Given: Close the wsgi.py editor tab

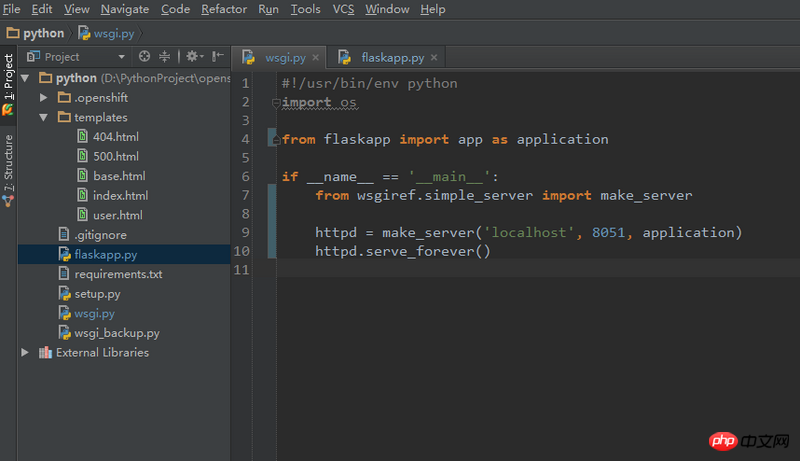Looking at the screenshot, I should [316, 58].
